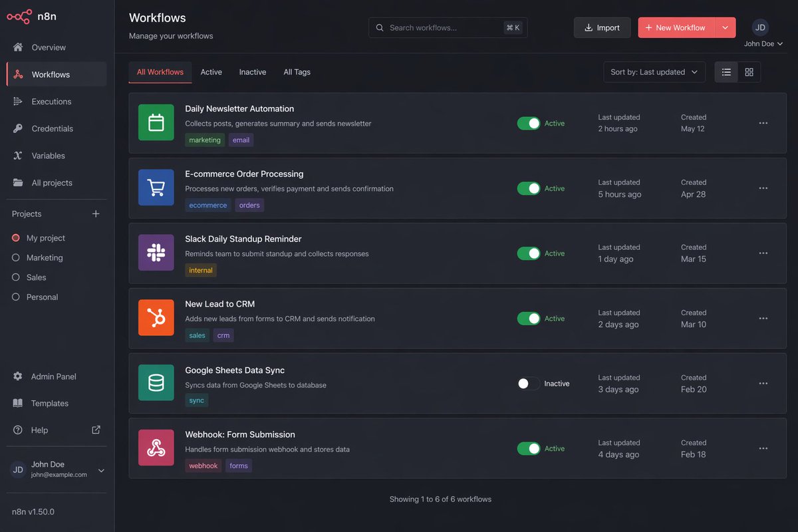Click the calendar icon of Daily Newsletter Automation
The image size is (798, 532).
click(x=156, y=122)
